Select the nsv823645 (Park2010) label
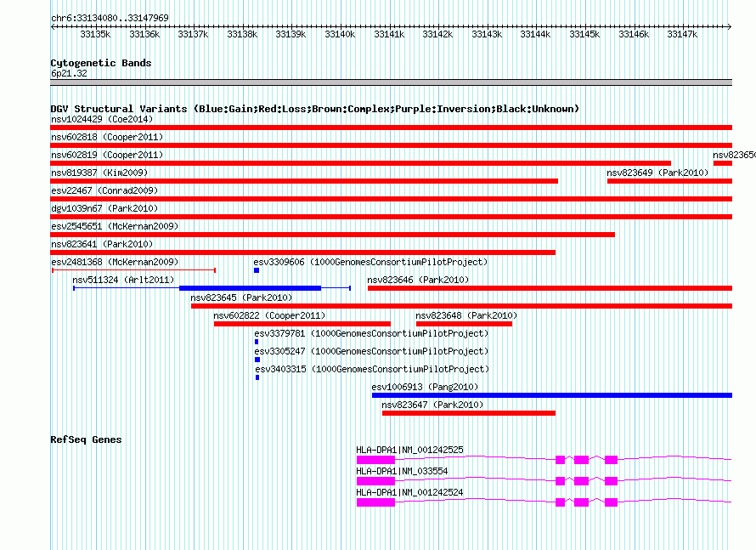Image resolution: width=756 pixels, height=550 pixels. (x=241, y=298)
